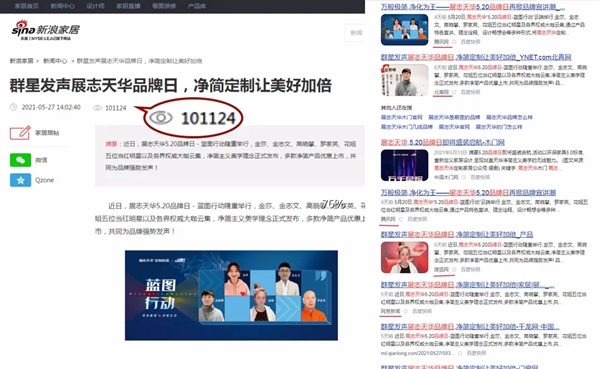Click the mil.qianlong.com source URL
600x369 pixels.
[418, 353]
